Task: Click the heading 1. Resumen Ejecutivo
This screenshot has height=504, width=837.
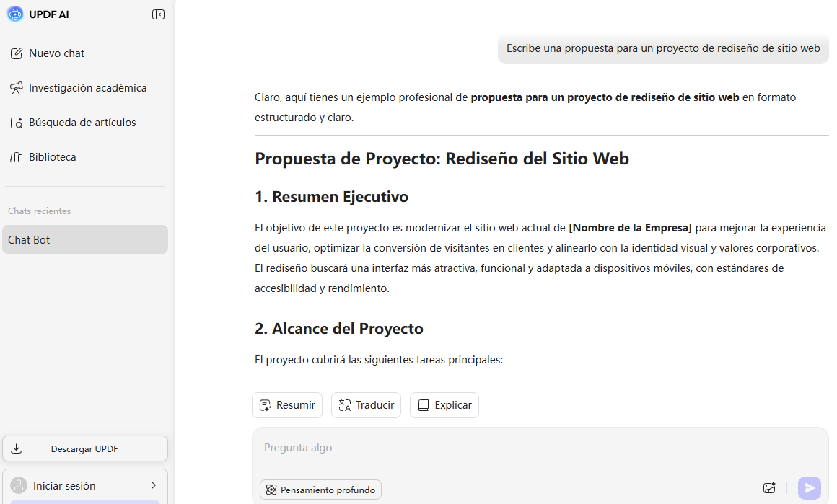Action: 331,197
